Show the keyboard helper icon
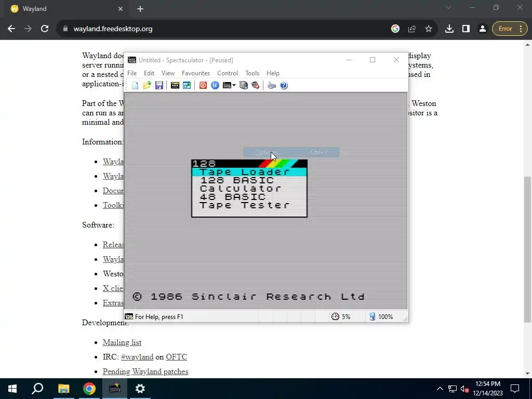This screenshot has height=399, width=532. point(271,86)
